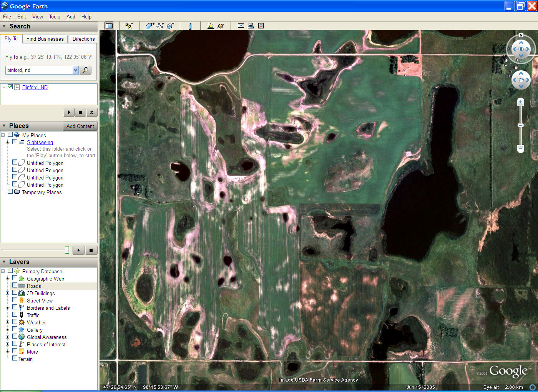The height and width of the screenshot is (392, 538).
Task: Click the 3D Buildings layer icon
Action: (22, 293)
